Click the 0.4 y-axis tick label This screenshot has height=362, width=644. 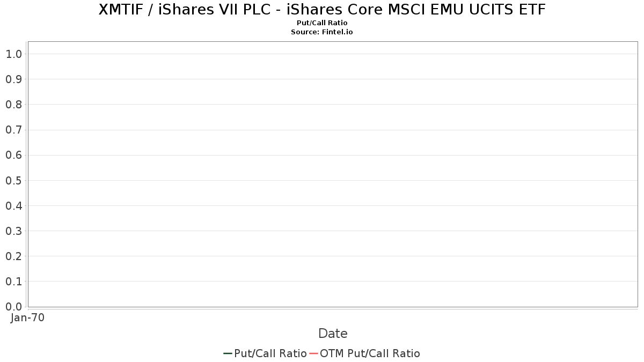(13, 206)
